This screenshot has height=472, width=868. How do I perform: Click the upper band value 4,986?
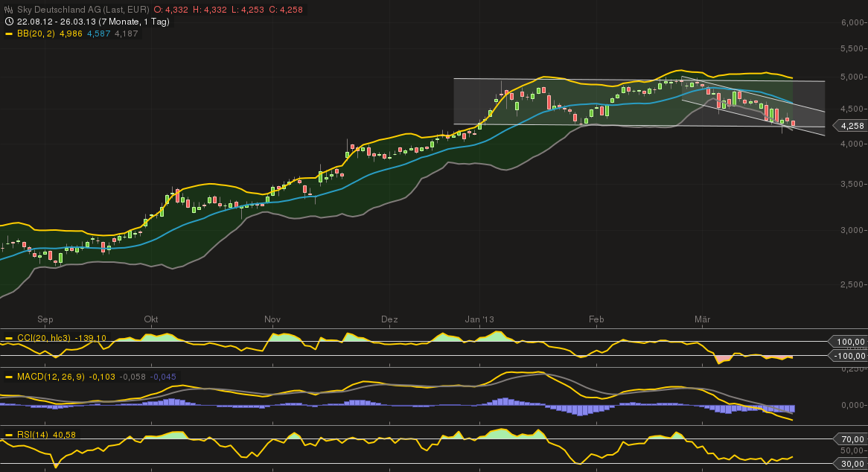(x=70, y=34)
